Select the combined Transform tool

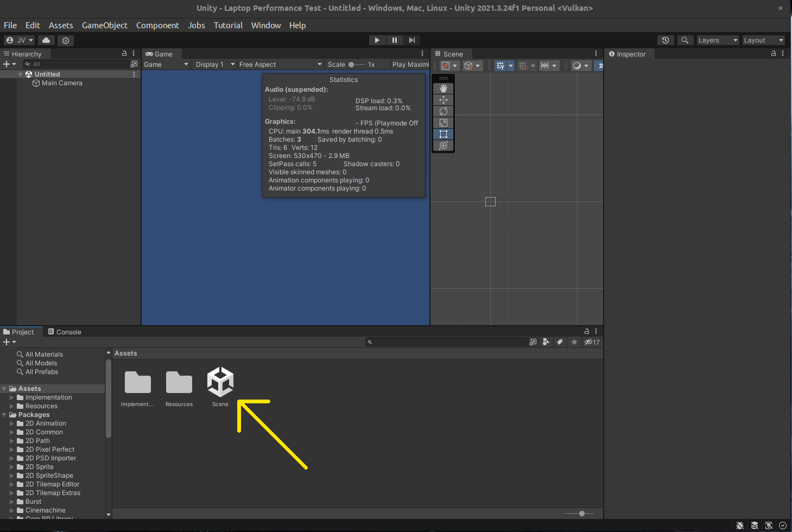[443, 145]
